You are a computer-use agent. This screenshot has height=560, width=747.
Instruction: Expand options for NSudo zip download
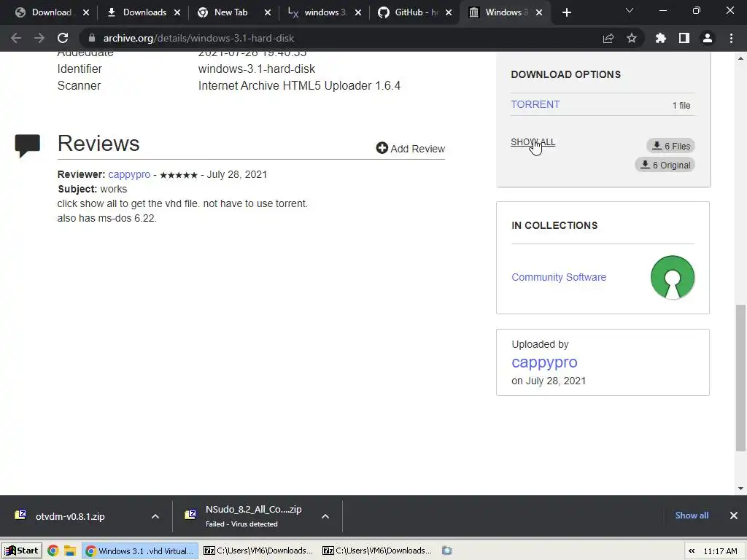(325, 516)
